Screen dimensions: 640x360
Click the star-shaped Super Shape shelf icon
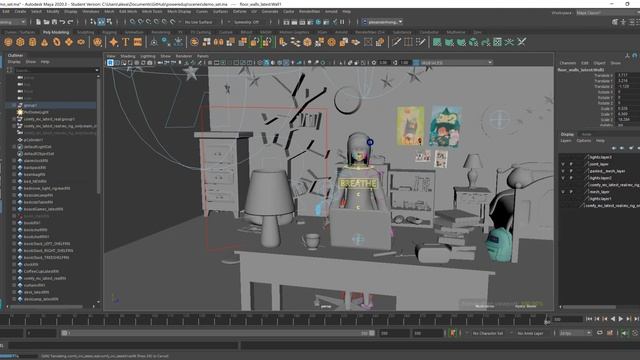tap(113, 42)
